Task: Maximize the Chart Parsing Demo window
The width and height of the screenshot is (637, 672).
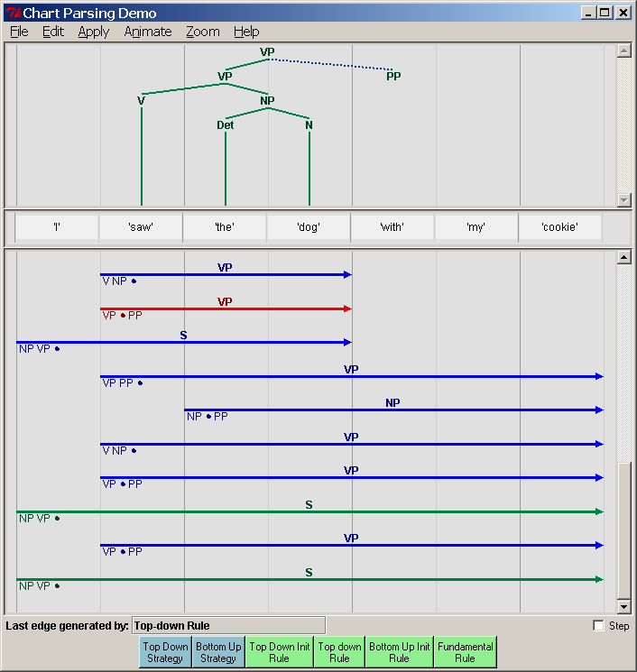Action: [605, 13]
